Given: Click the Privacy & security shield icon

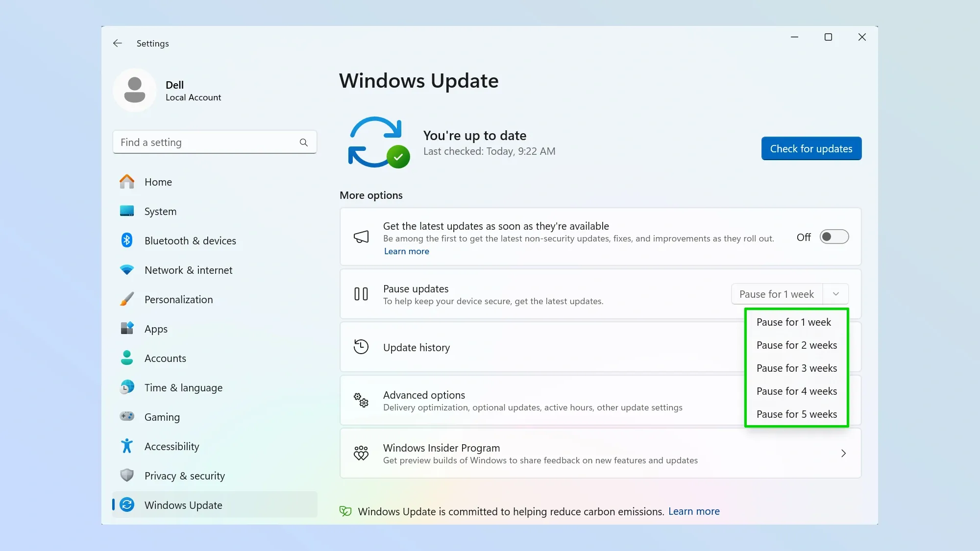Looking at the screenshot, I should pyautogui.click(x=127, y=475).
